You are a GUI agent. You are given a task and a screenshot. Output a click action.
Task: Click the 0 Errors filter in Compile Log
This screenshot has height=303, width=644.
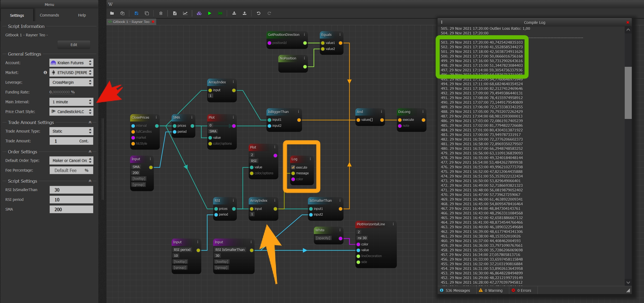[522, 290]
